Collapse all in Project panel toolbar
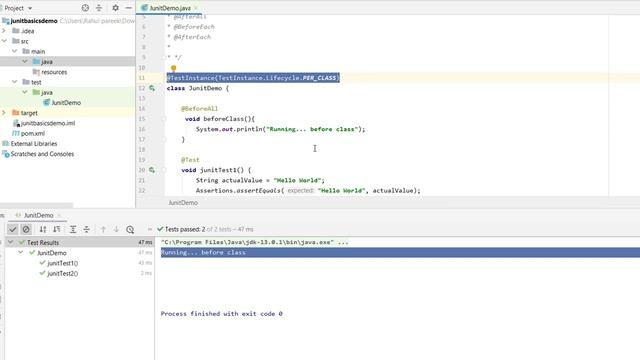This screenshot has width=640, height=360. [99, 8]
